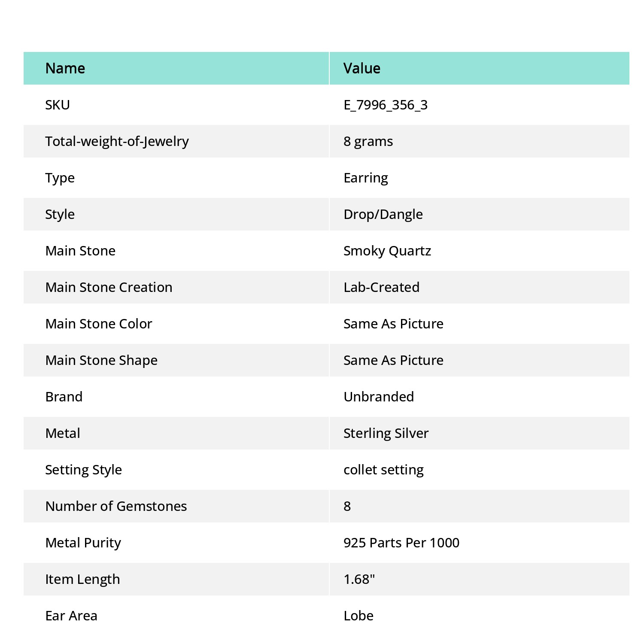Select the Lab-Created value cell
The height and width of the screenshot is (644, 644).
tap(480, 287)
